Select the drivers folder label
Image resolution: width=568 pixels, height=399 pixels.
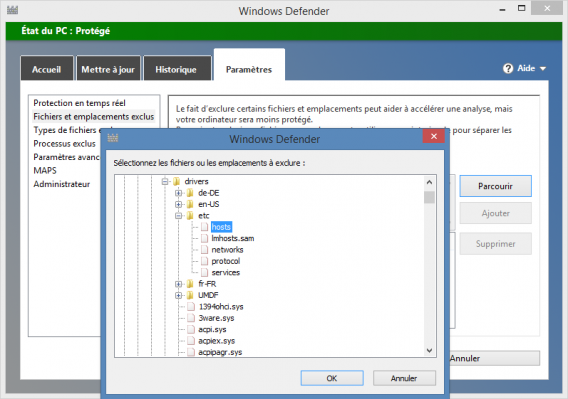[196, 181]
